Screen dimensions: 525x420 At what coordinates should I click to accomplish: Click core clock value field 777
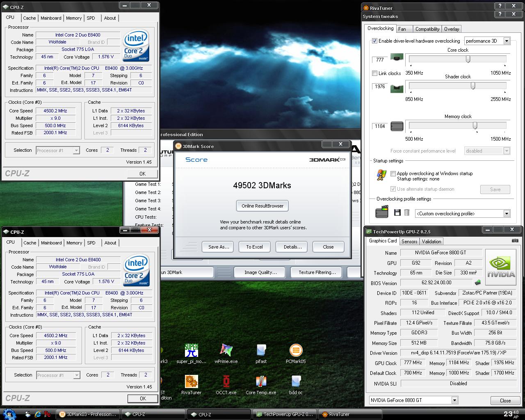(x=380, y=60)
